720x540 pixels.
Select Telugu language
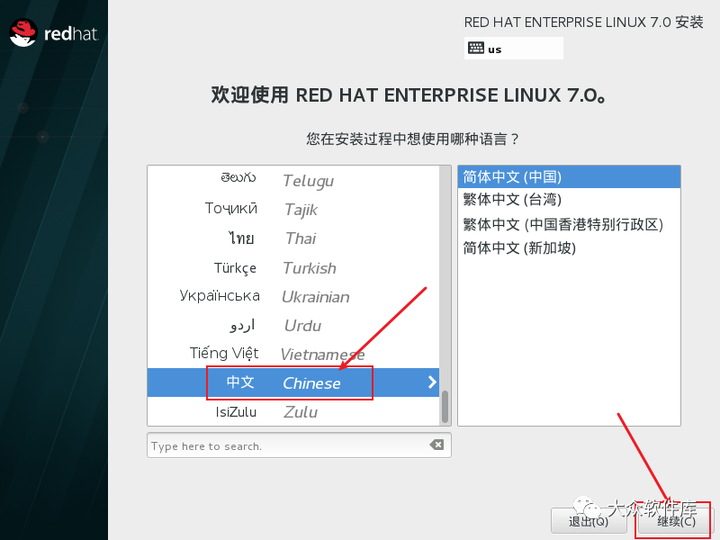coord(293,180)
